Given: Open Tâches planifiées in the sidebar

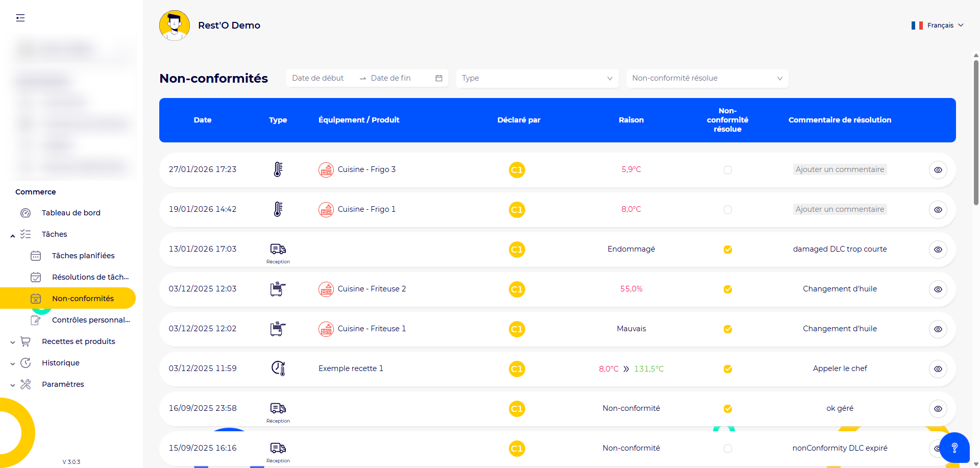Looking at the screenshot, I should point(83,256).
